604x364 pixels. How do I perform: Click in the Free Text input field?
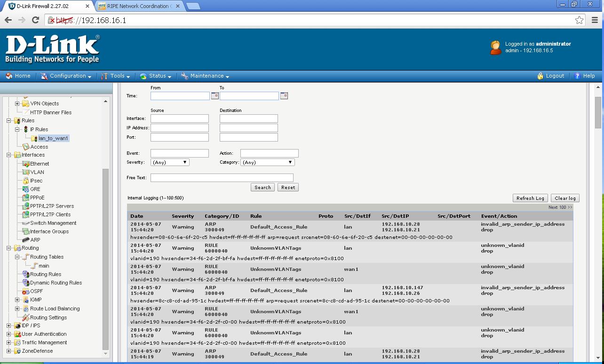[222, 178]
